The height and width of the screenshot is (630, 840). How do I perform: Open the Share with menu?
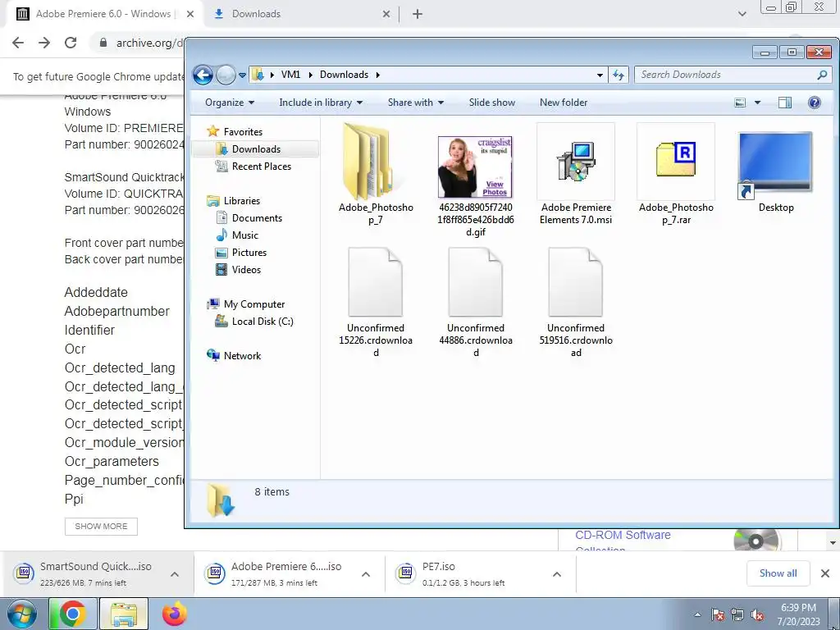[416, 103]
